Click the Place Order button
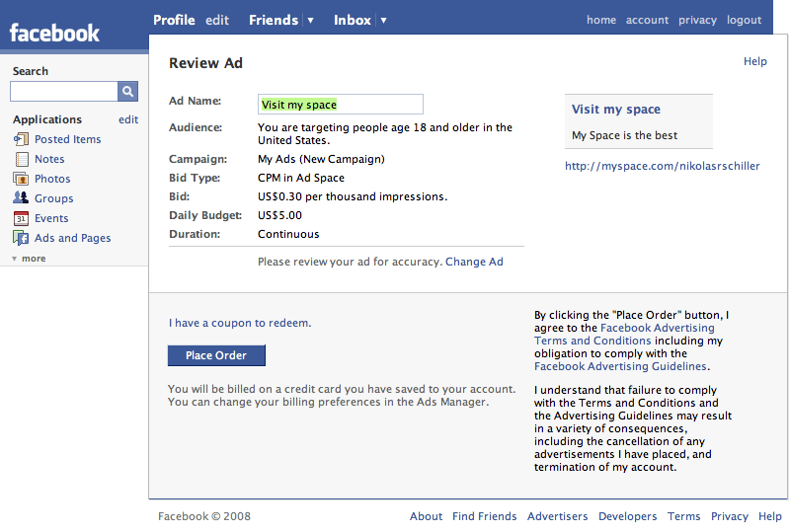The height and width of the screenshot is (532, 790). click(216, 355)
